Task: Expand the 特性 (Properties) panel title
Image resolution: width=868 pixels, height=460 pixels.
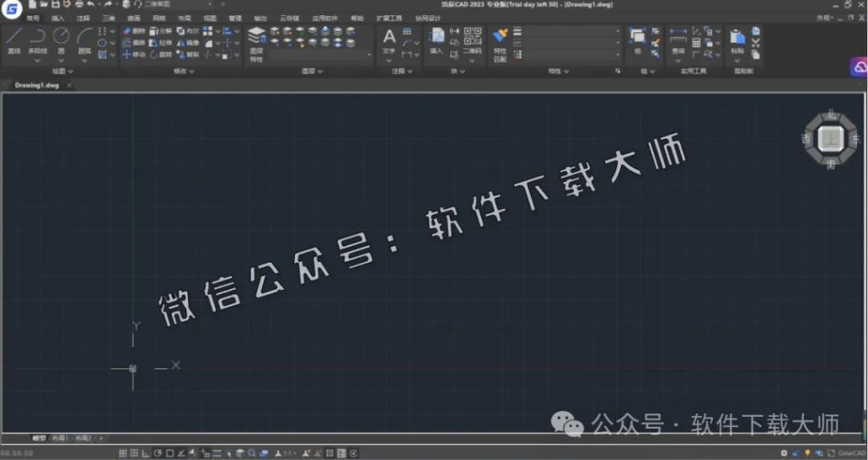Action: point(559,71)
